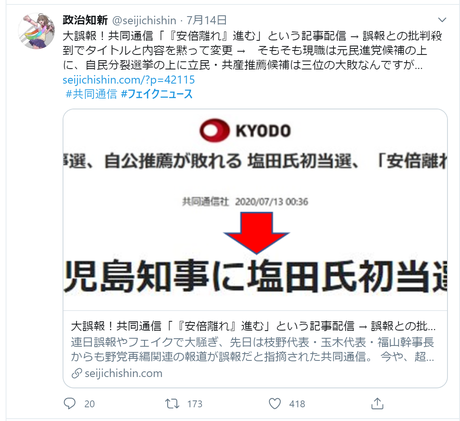
Task: Click the KYODO logo in card image
Action: click(x=245, y=130)
